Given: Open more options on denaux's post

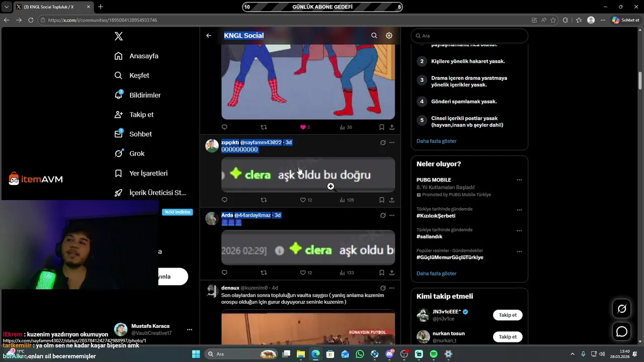Looking at the screenshot, I should 392,288.
